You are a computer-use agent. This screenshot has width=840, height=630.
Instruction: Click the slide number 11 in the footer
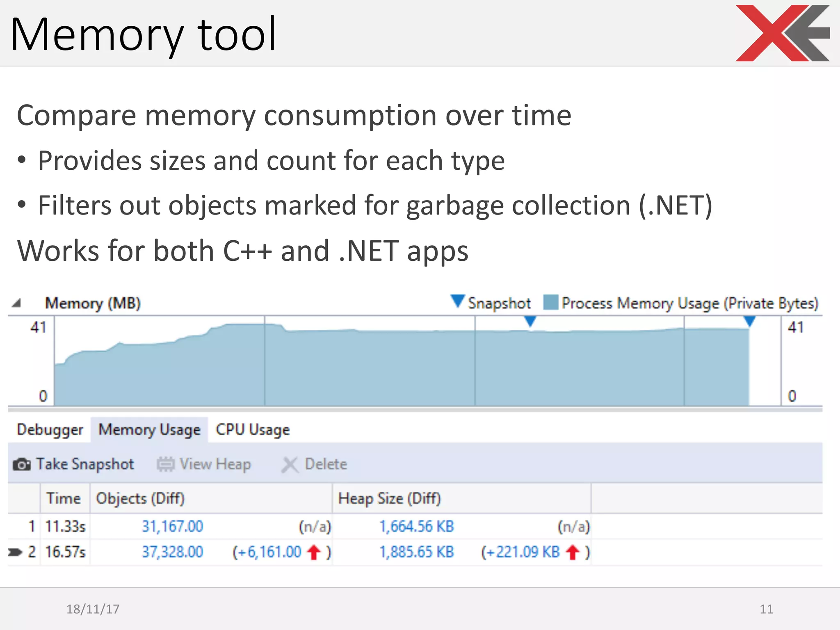pyautogui.click(x=766, y=609)
